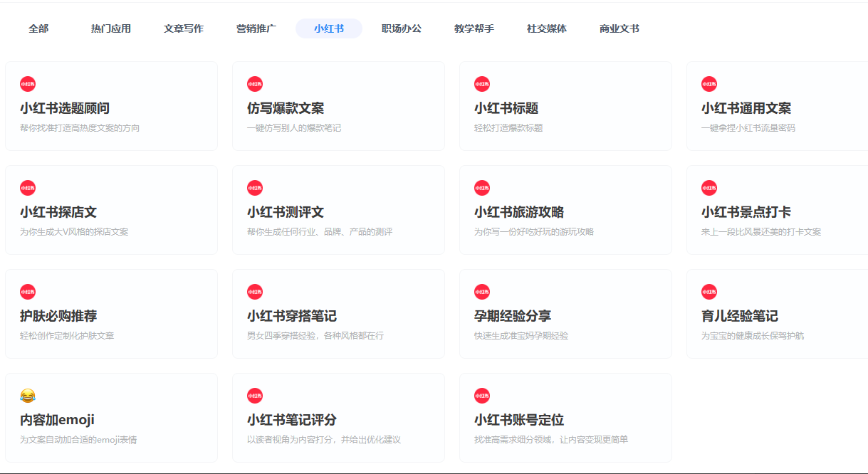Switch to the 热门应用 tab

click(111, 29)
